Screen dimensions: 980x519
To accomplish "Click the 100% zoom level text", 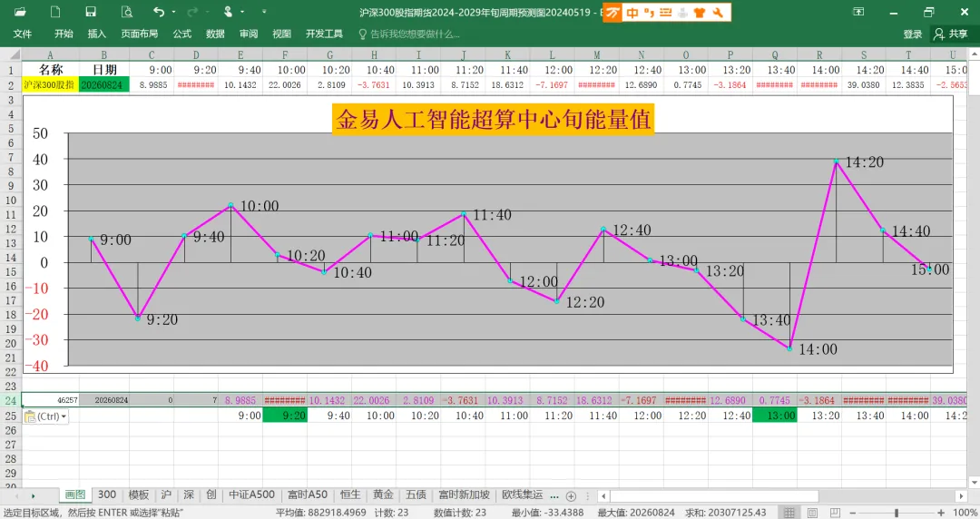I will (x=965, y=513).
